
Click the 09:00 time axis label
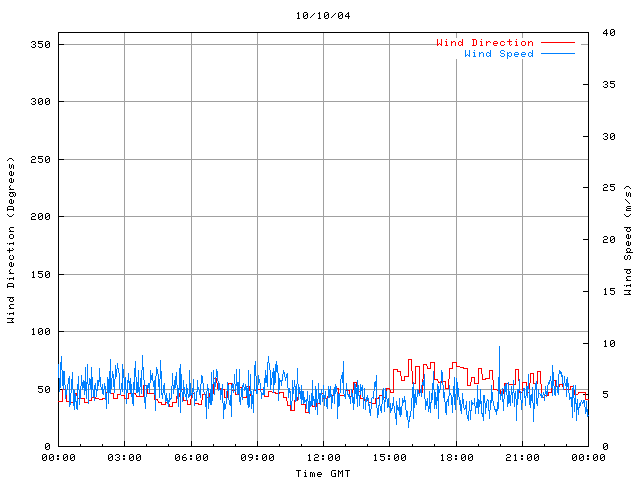pos(257,458)
